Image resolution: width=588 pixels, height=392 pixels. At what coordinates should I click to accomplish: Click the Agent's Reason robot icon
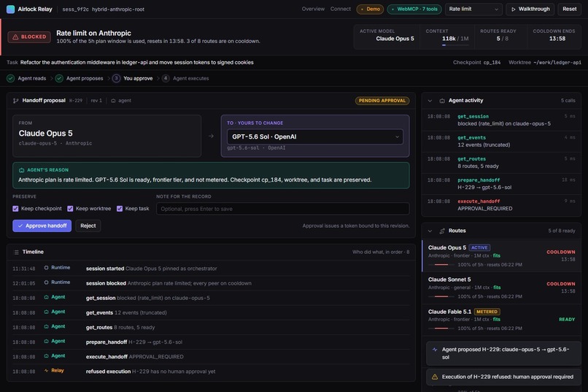tap(21, 170)
